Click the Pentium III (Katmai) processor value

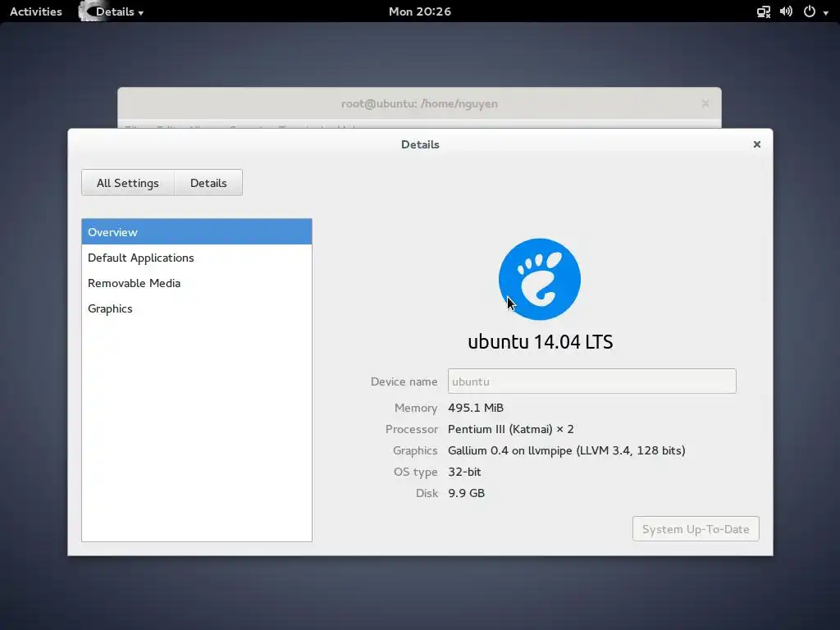pos(510,429)
